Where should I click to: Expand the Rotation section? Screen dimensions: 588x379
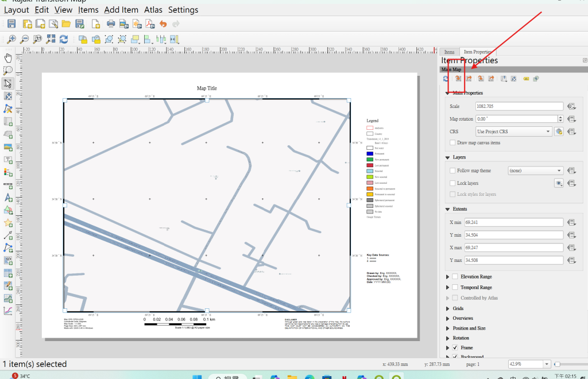(x=447, y=338)
